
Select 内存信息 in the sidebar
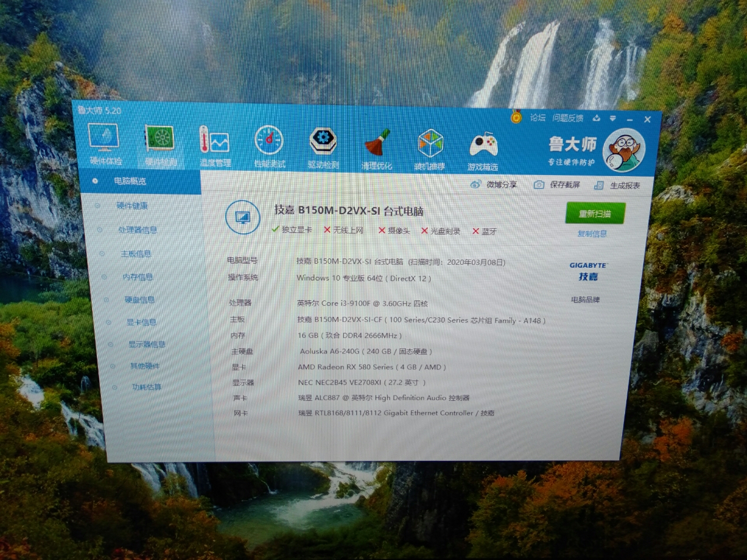click(138, 277)
